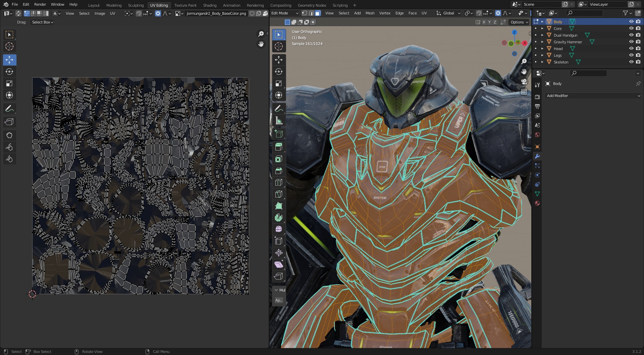Open the World properties tab
The width and height of the screenshot is (644, 355).
[x=537, y=135]
